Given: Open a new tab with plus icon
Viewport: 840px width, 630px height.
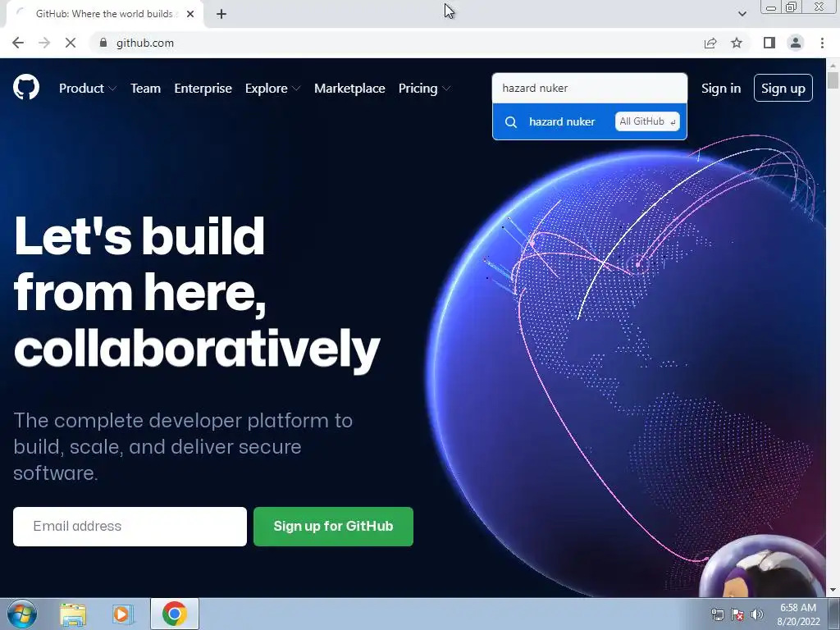Looking at the screenshot, I should (221, 14).
